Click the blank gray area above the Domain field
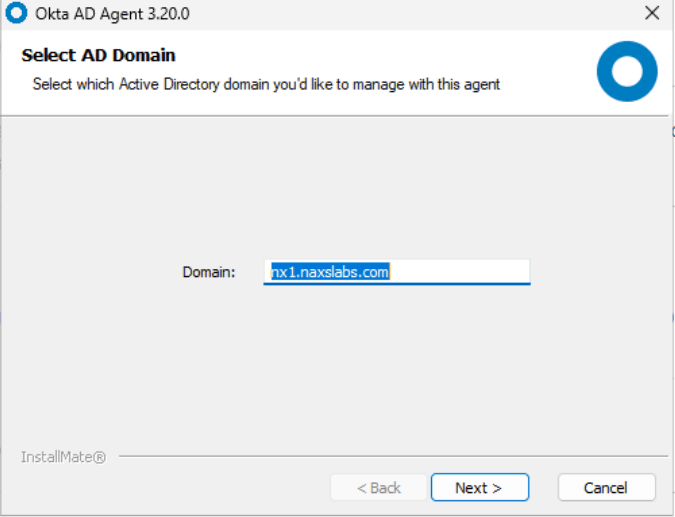 click(336, 185)
